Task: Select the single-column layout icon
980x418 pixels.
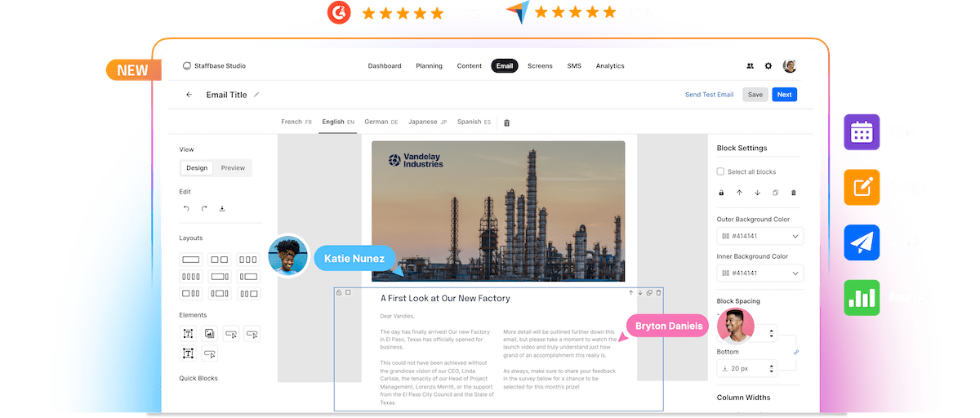Action: 190,260
